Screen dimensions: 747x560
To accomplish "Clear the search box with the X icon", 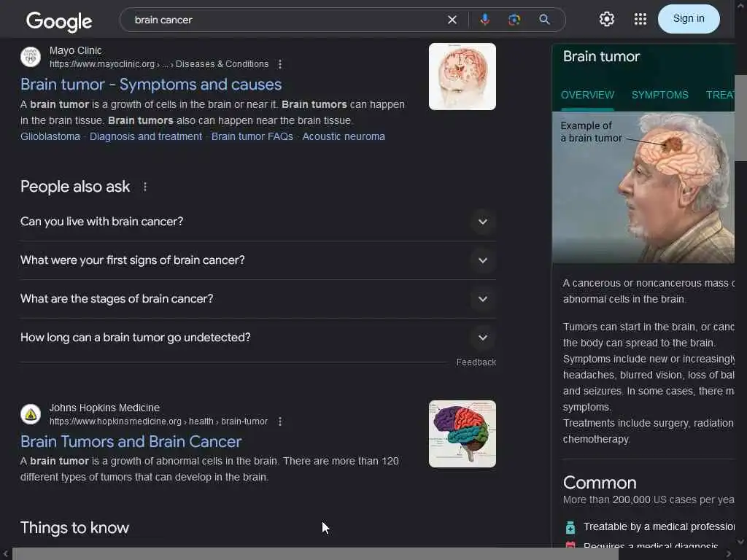I will pyautogui.click(x=452, y=20).
